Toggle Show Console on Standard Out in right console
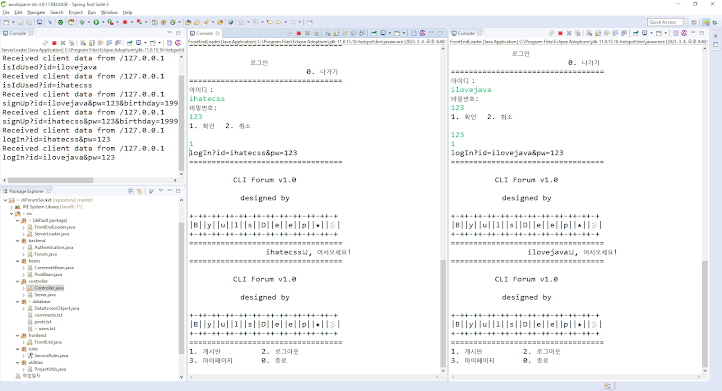 [x=615, y=33]
